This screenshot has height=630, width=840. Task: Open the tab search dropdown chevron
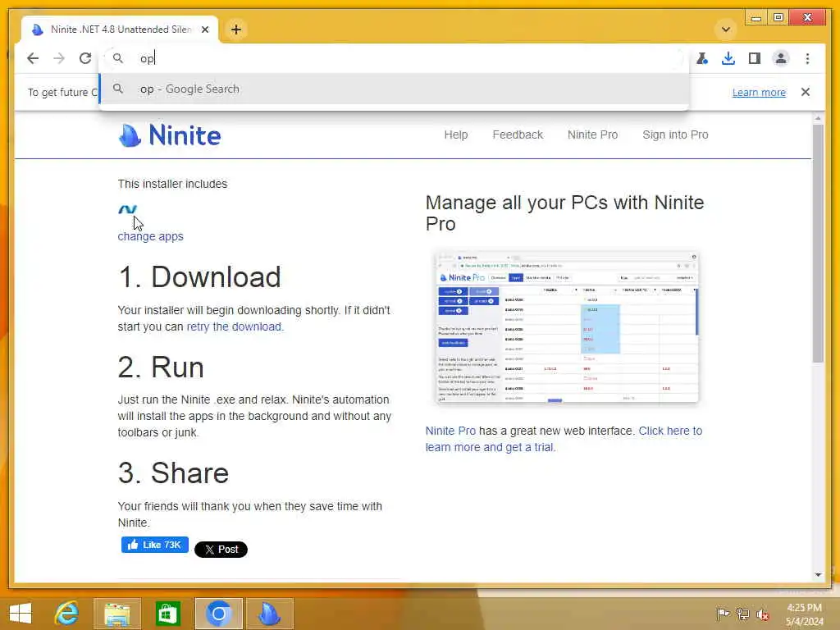[x=726, y=30]
